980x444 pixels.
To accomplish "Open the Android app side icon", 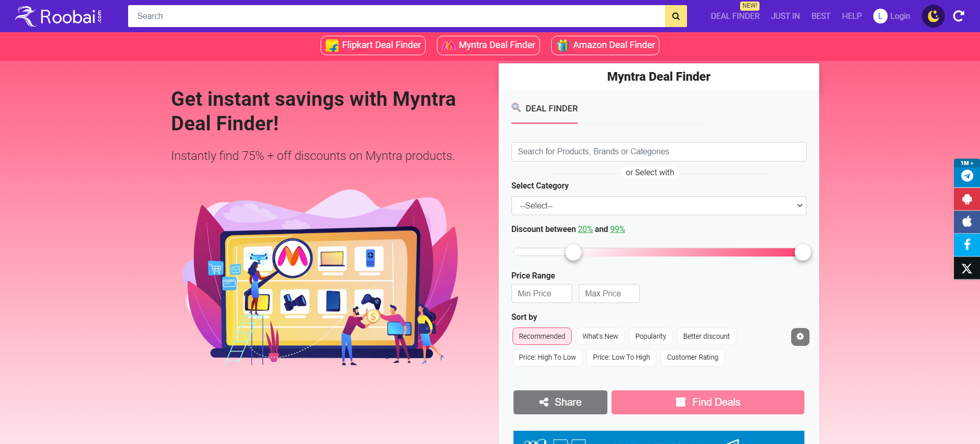I will click(x=967, y=199).
